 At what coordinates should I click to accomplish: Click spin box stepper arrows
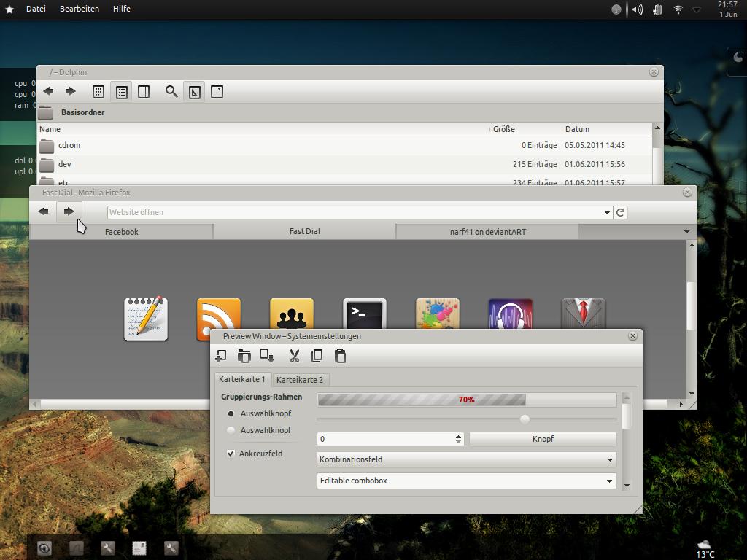tap(458, 439)
